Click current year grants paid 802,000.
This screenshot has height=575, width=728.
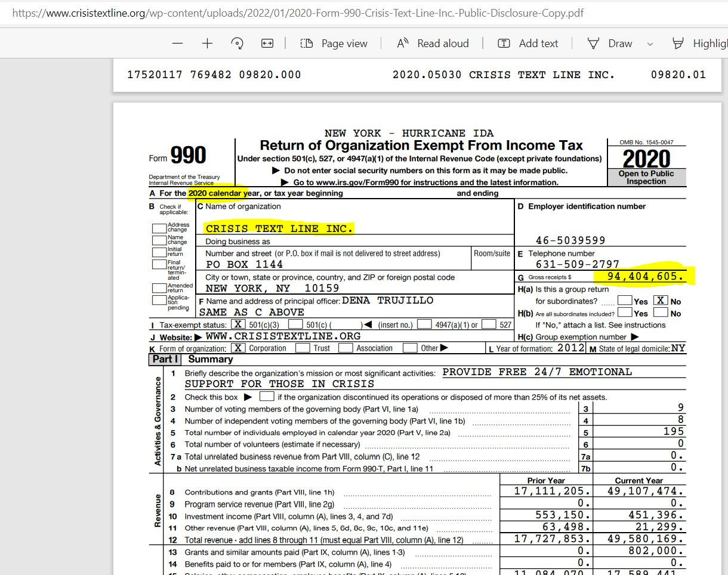(x=656, y=551)
